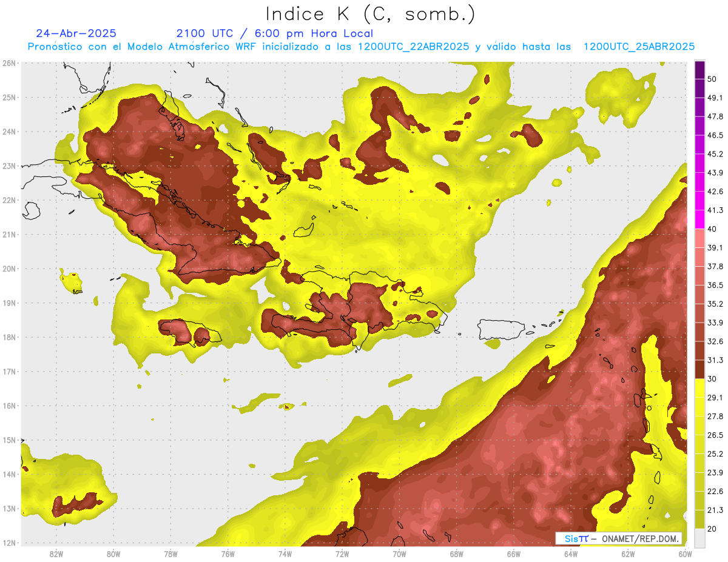This screenshot has height=562, width=728.
Task: Click the 76W longitude label
Action: [x=228, y=554]
